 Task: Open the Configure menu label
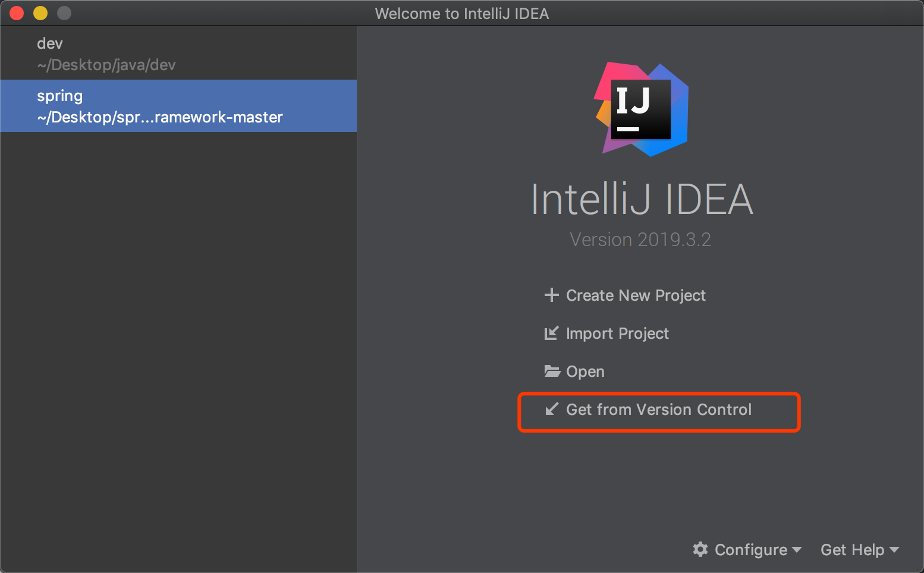751,550
